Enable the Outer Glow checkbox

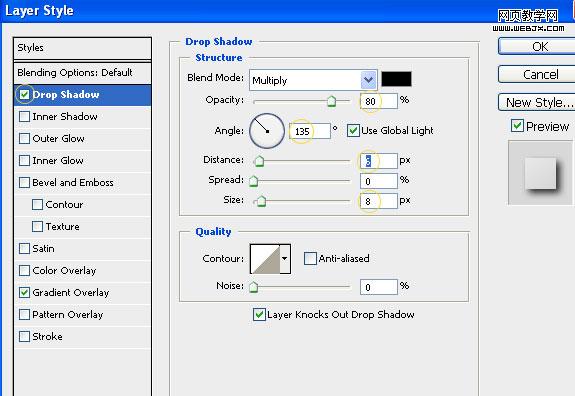click(x=25, y=139)
